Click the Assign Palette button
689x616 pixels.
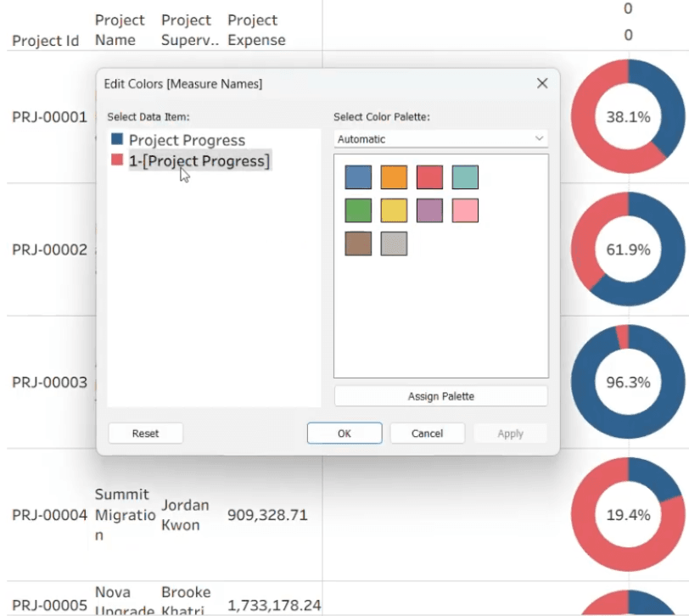440,396
